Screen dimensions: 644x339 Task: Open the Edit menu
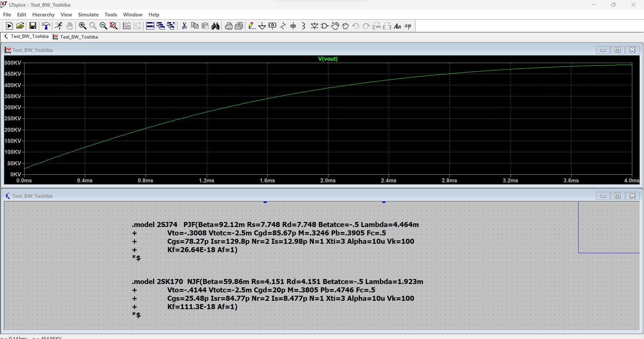click(21, 15)
